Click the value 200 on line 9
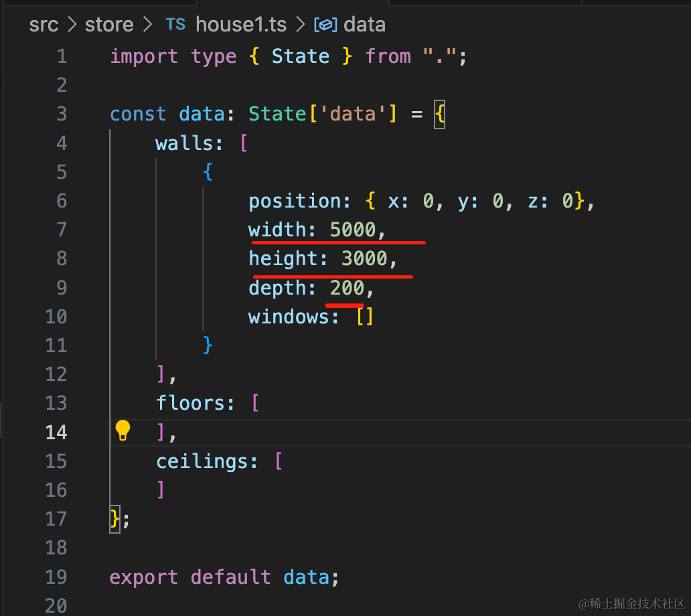 pos(348,288)
